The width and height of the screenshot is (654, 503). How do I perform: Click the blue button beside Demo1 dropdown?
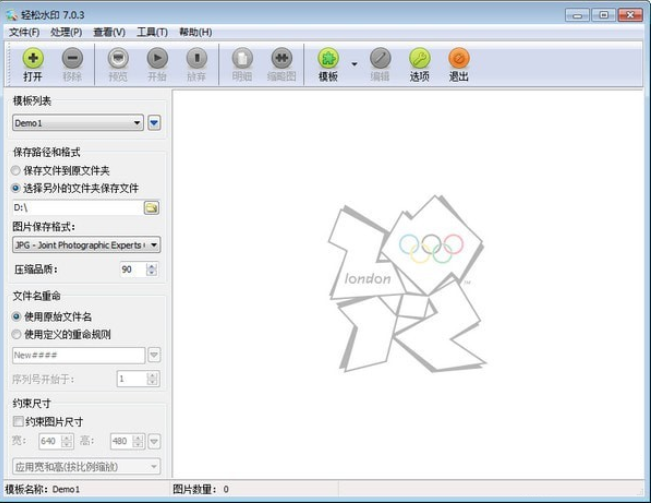point(154,123)
